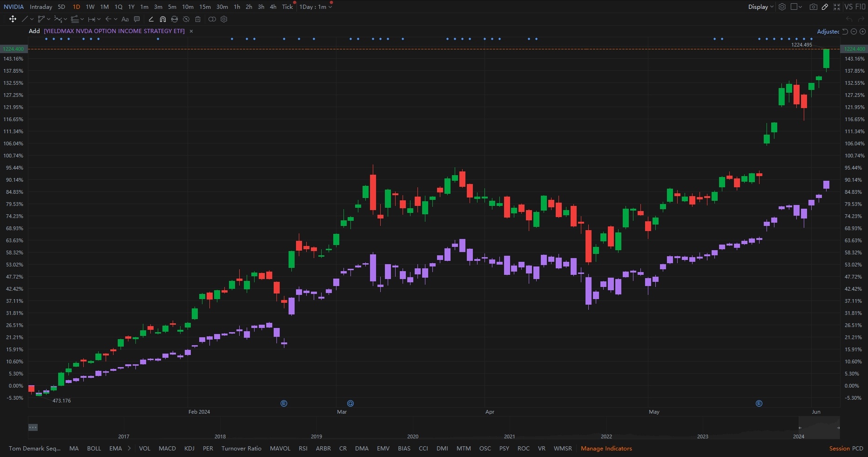Viewport: 868px width, 457px height.
Task: Select the polyline path drawing tool
Action: pos(41,19)
